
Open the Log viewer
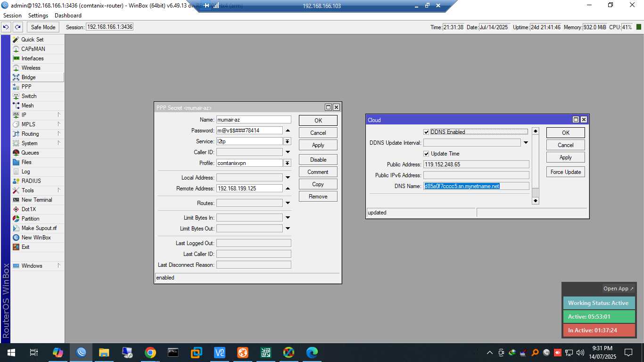point(37,172)
